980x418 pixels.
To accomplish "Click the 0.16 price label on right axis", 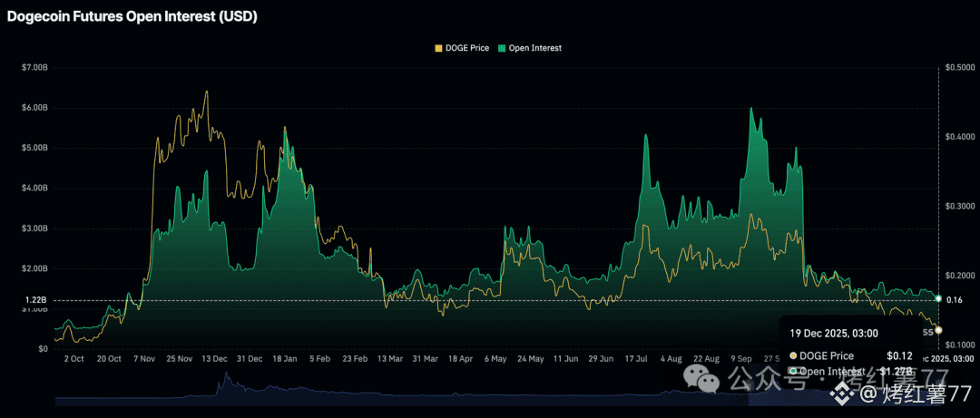I will coord(954,300).
